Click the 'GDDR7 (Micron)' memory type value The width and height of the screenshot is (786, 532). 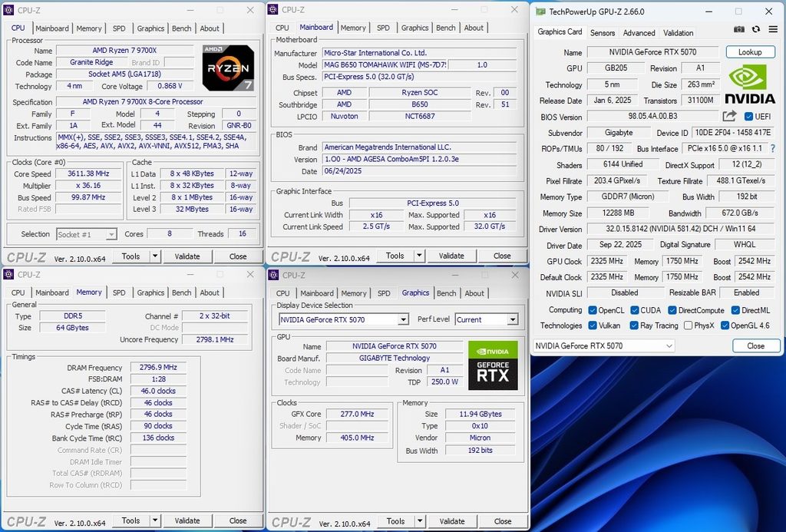[x=628, y=197]
